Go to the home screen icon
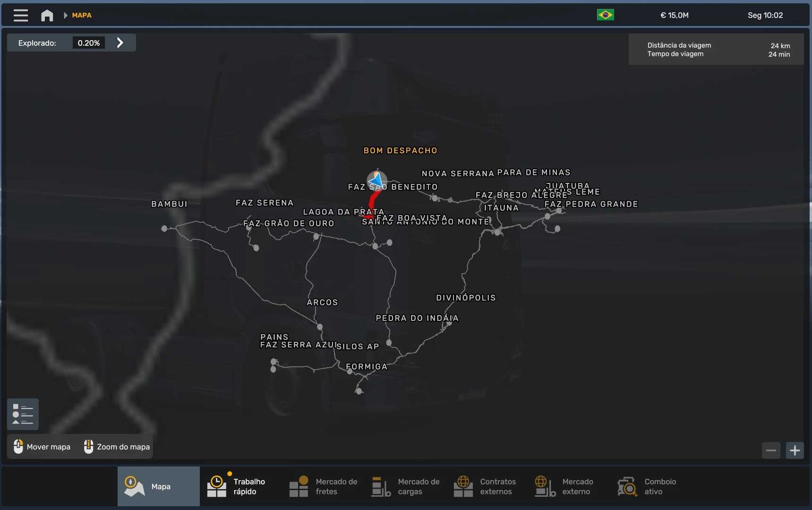The width and height of the screenshot is (812, 510). coord(47,16)
